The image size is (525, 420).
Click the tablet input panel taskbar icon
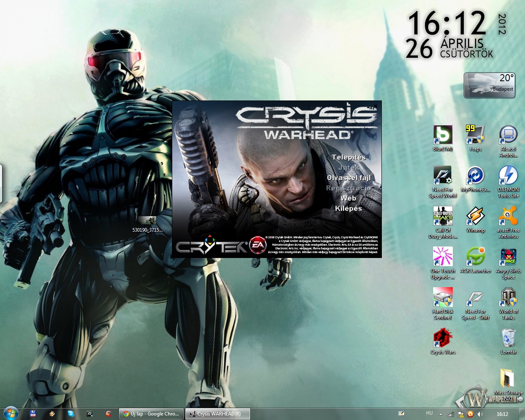coord(402,414)
